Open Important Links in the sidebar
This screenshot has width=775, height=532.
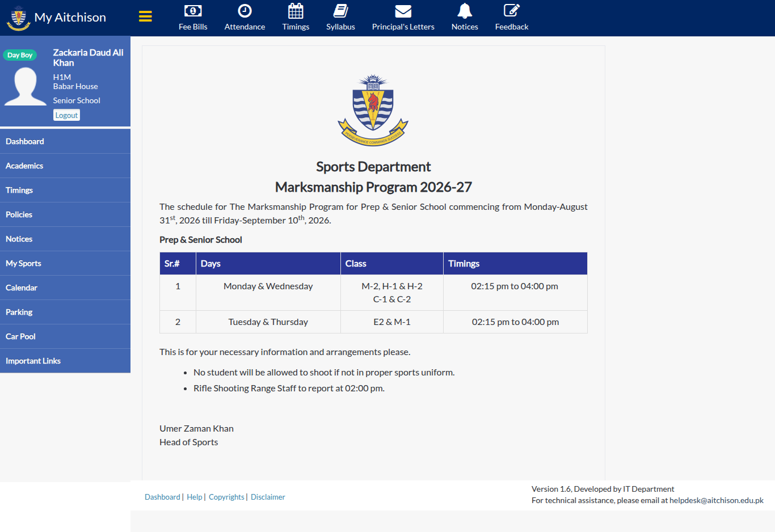pyautogui.click(x=65, y=361)
